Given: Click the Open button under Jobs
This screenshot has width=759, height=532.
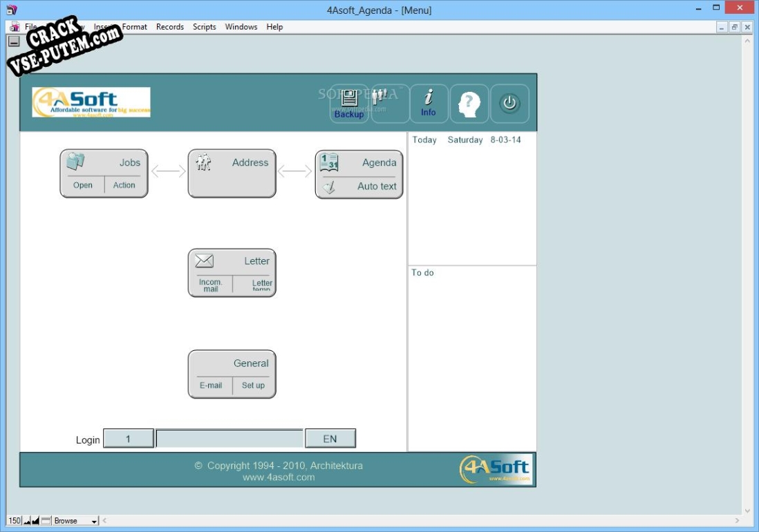Looking at the screenshot, I should pyautogui.click(x=83, y=185).
